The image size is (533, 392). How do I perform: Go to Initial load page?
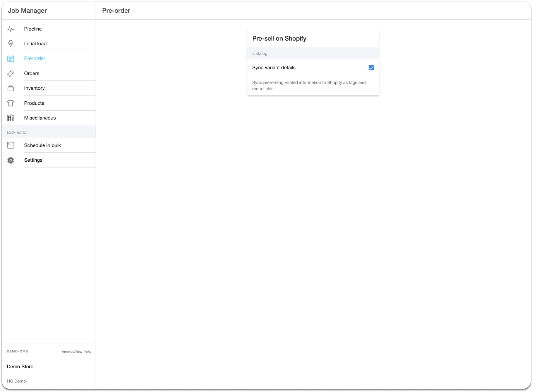(35, 44)
